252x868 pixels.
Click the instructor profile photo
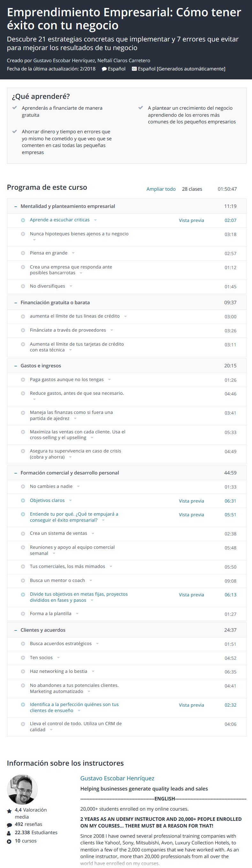tap(22, 789)
